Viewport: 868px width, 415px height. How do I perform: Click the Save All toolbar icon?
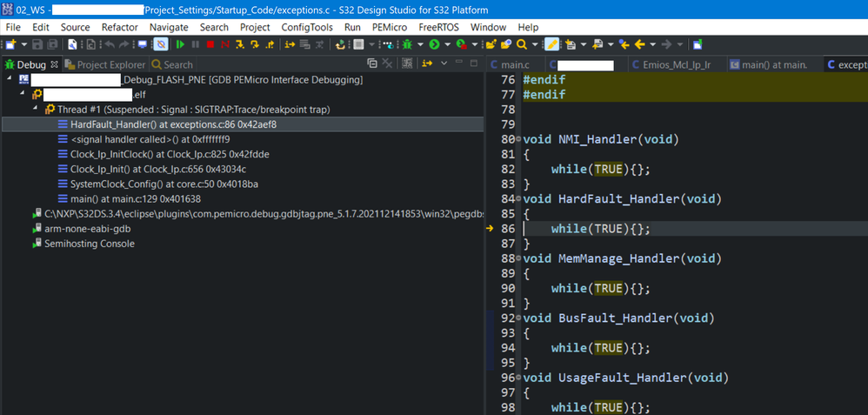pyautogui.click(x=52, y=44)
